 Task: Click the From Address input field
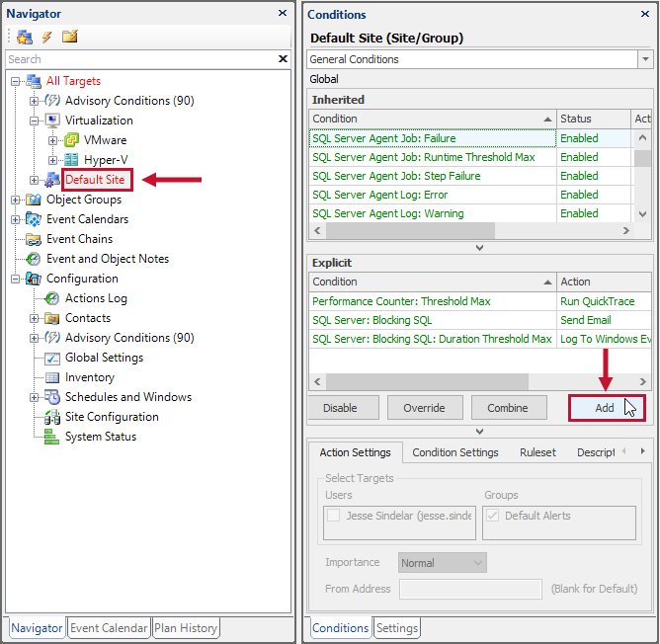point(470,589)
